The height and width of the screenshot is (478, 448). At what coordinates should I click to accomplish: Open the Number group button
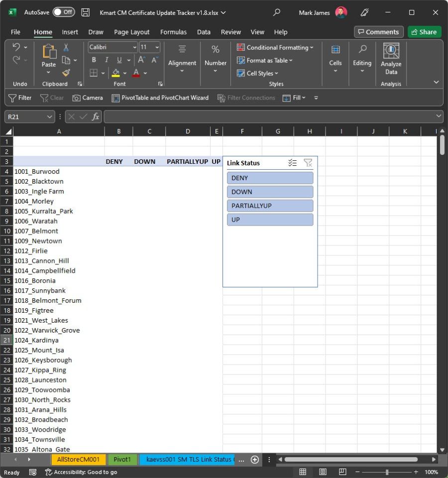(x=215, y=59)
